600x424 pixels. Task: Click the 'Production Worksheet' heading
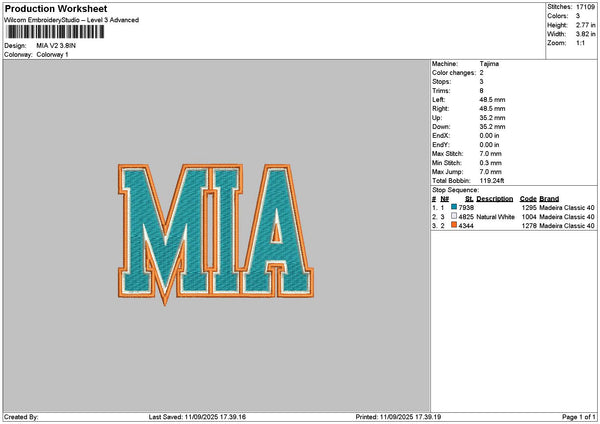(x=56, y=8)
